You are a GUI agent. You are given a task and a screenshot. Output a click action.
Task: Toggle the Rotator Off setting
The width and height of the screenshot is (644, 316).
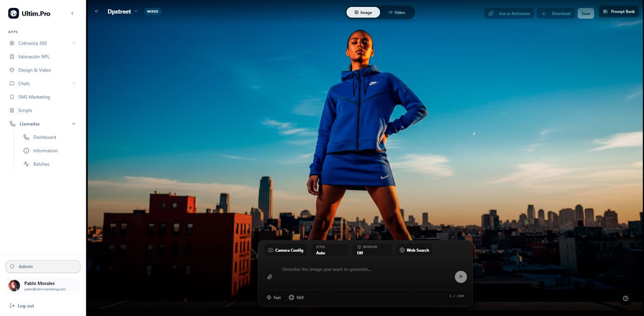click(372, 250)
